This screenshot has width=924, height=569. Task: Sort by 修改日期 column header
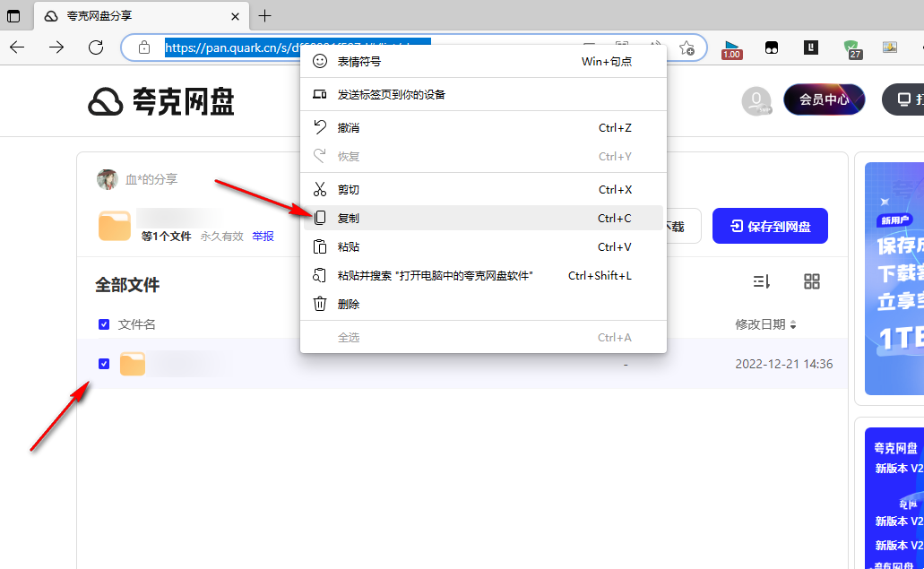[x=765, y=324]
